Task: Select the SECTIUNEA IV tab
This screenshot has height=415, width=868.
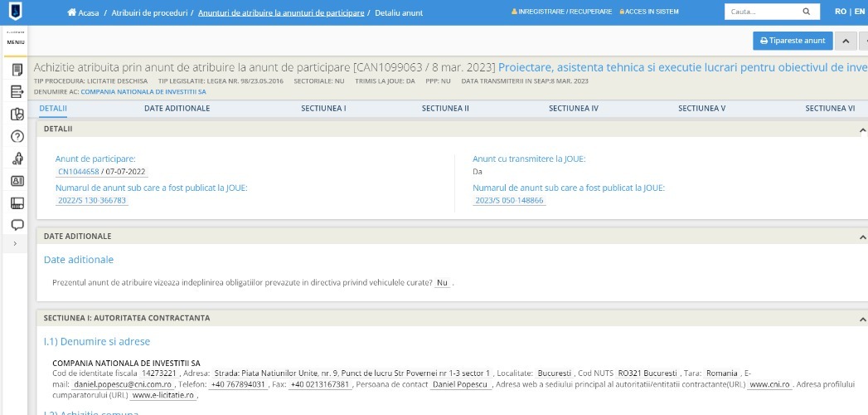Action: (574, 108)
